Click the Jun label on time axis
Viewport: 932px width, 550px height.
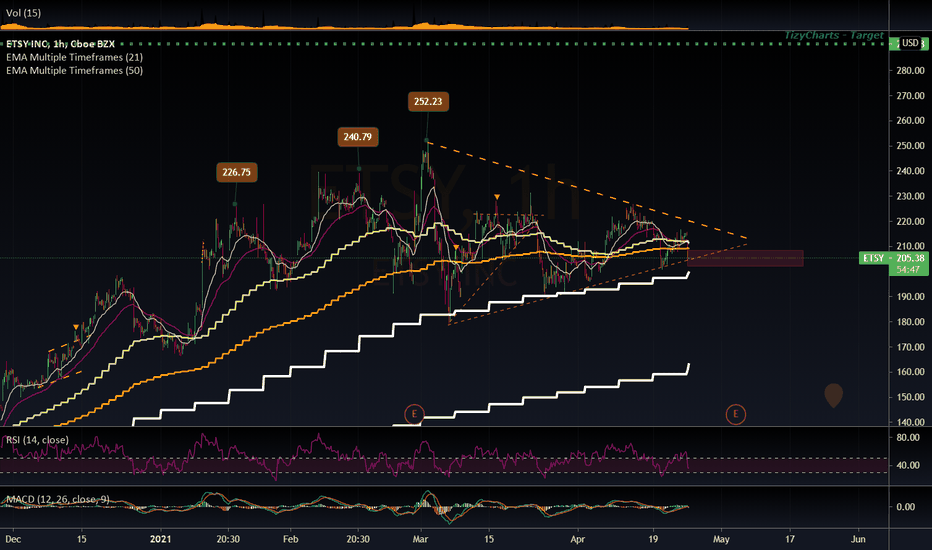click(x=858, y=539)
